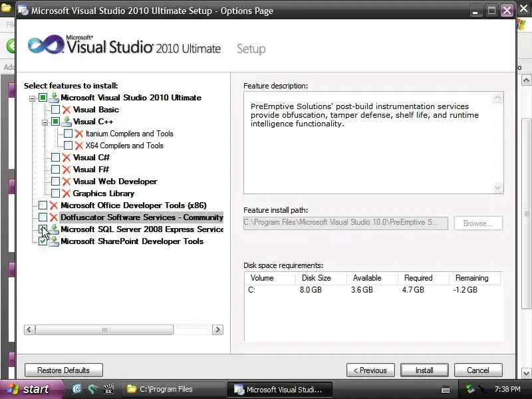532x399 pixels.
Task: Open the Windows start menu
Action: point(31,389)
